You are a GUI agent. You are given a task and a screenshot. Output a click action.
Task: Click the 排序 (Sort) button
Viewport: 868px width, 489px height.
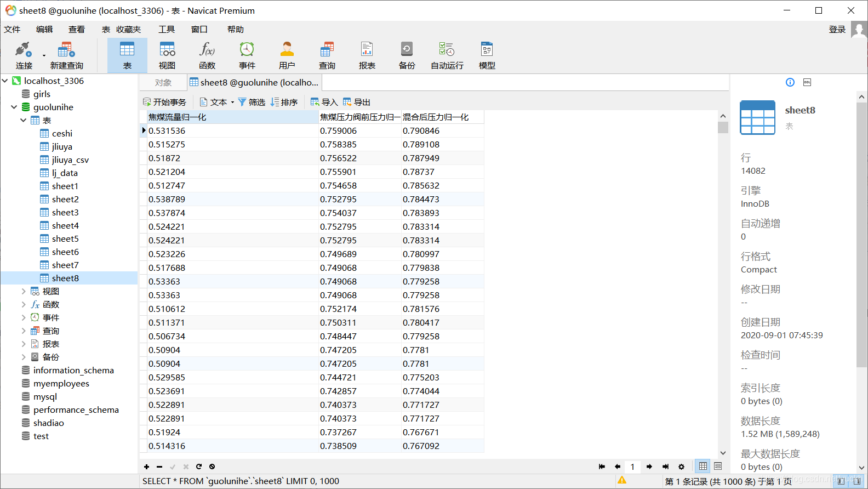(x=284, y=102)
